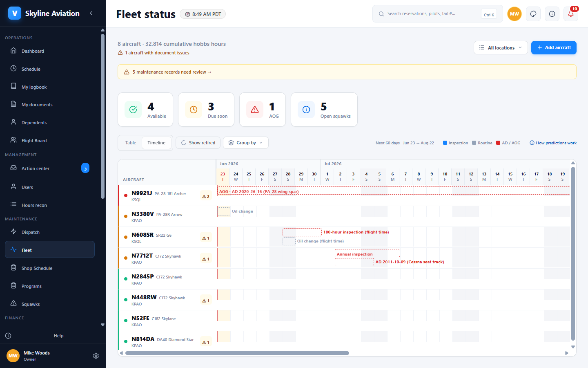Filter by Available card
This screenshot has width=588, height=368.
[x=145, y=110]
